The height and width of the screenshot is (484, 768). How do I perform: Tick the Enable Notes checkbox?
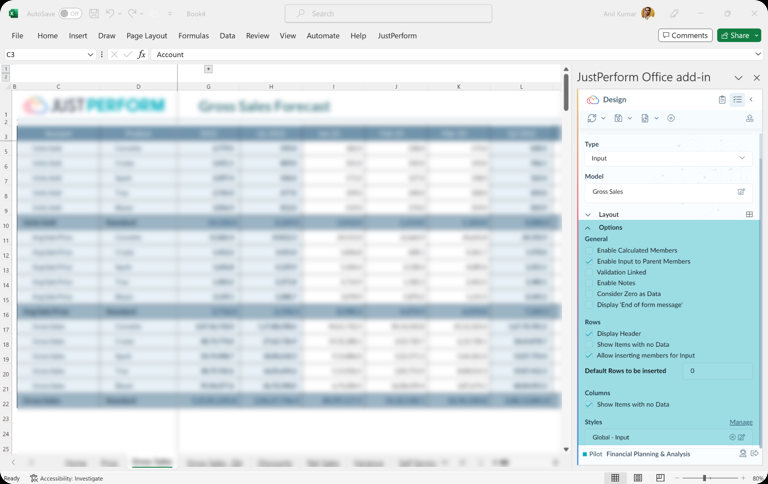click(x=589, y=283)
